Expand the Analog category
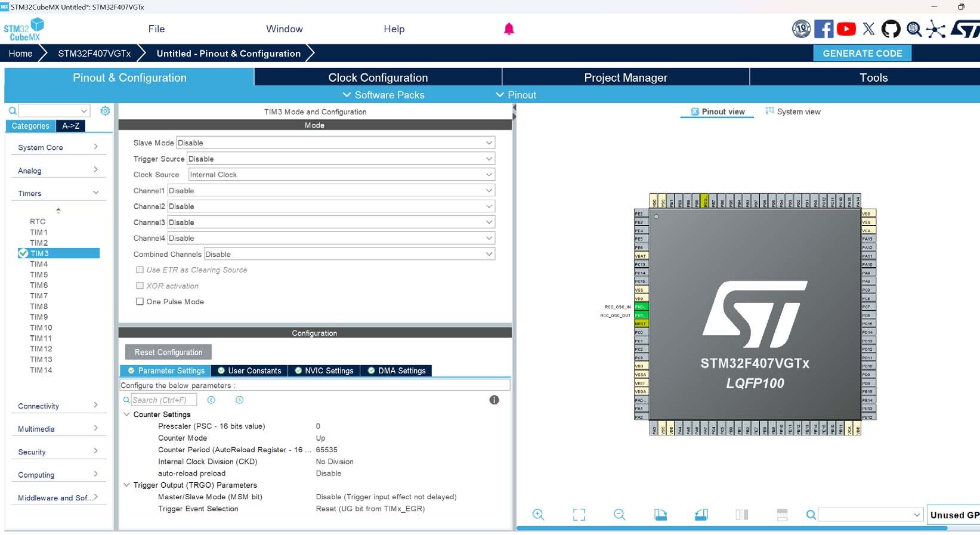The width and height of the screenshot is (980, 535). (x=58, y=171)
